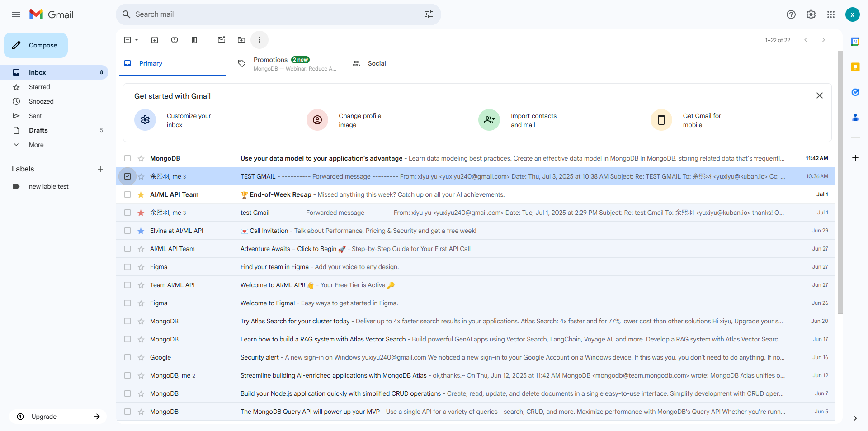The image size is (868, 431).
Task: Click the Customize your inbox gear icon
Action: 145,120
